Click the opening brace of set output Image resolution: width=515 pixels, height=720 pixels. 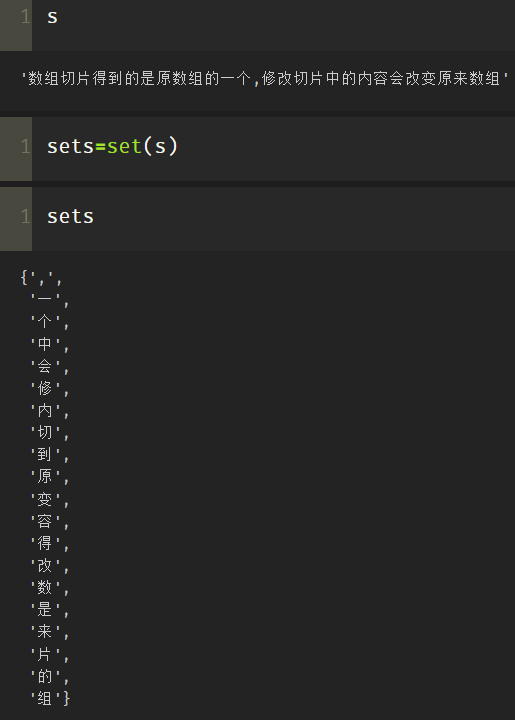point(24,277)
